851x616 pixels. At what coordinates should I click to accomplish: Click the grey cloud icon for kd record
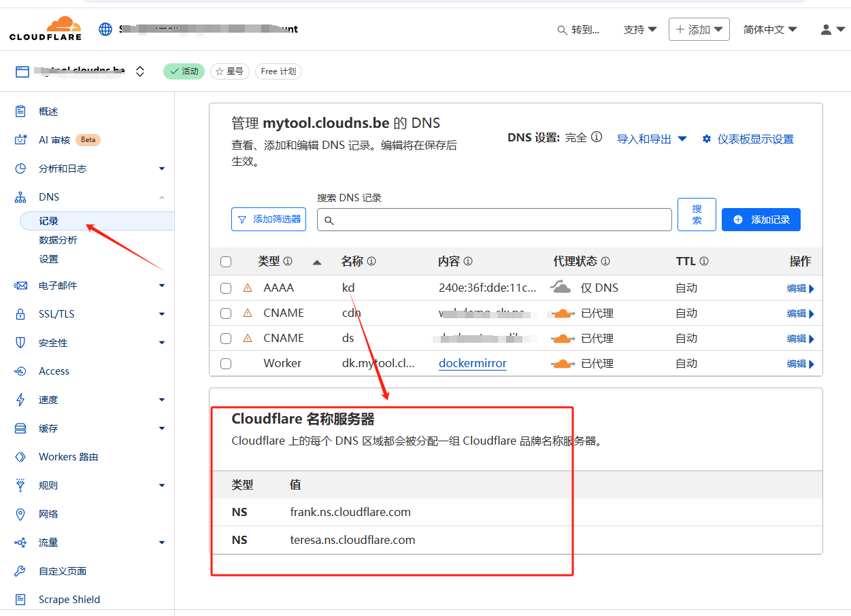tap(561, 287)
